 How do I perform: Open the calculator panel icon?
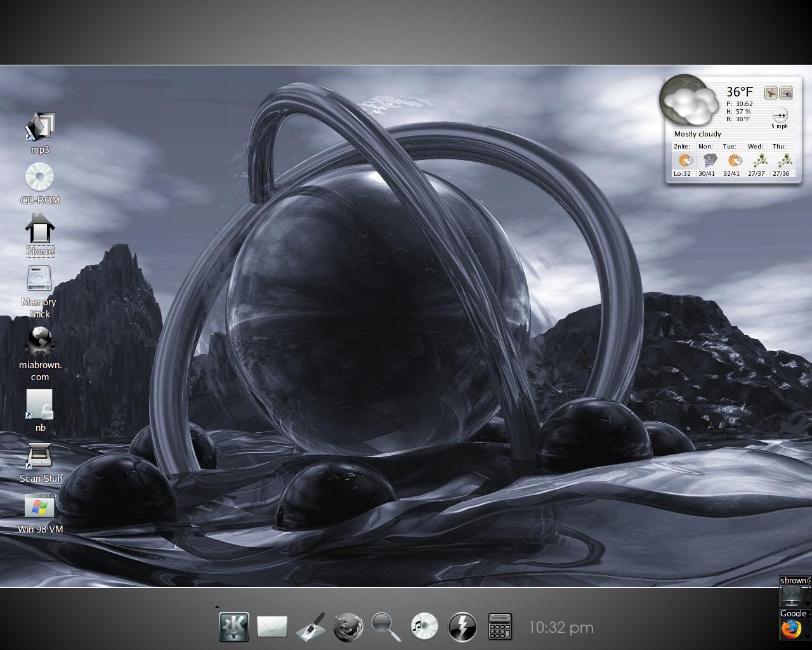pyautogui.click(x=501, y=627)
